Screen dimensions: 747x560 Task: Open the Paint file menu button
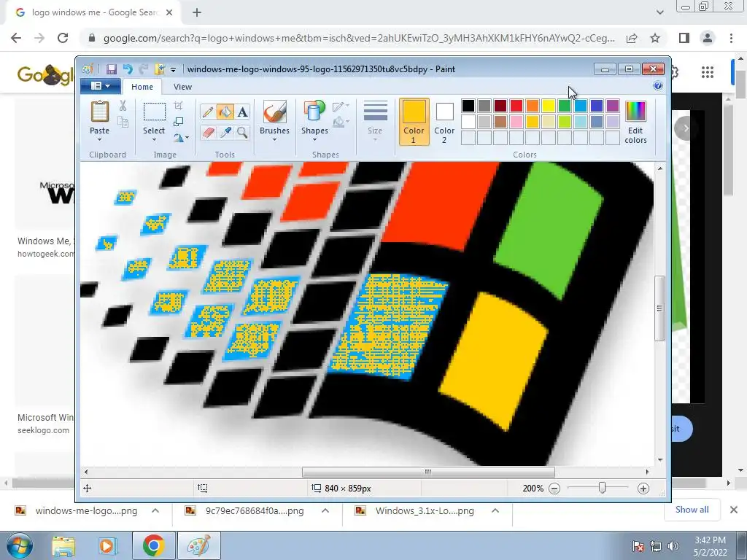tap(101, 86)
